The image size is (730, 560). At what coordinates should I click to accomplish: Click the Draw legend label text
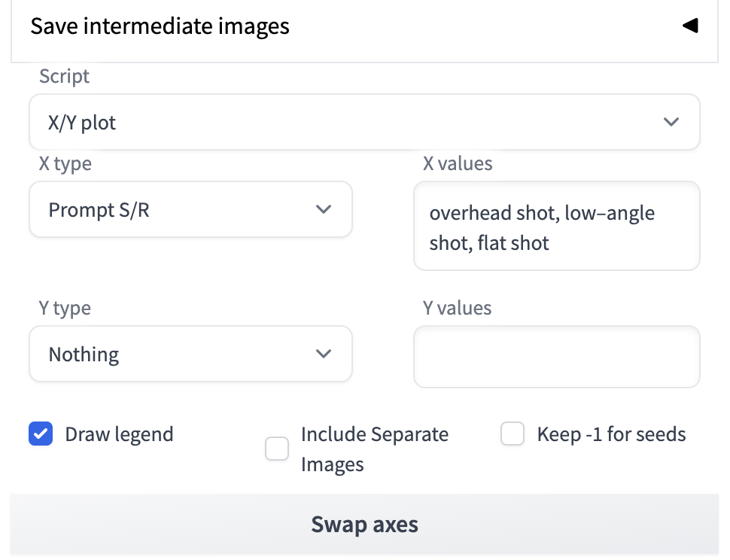[x=119, y=434]
